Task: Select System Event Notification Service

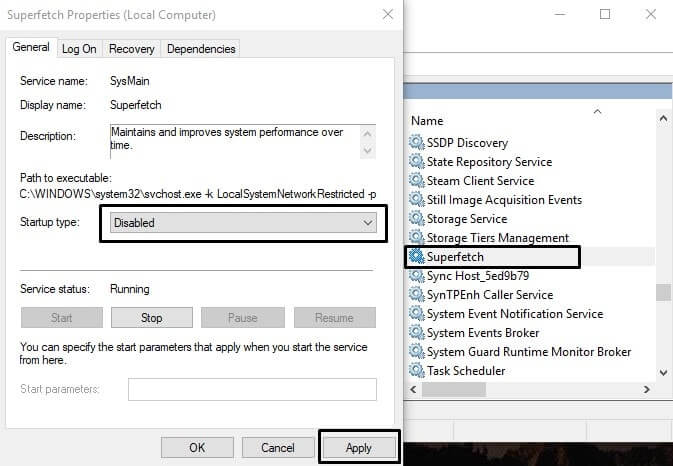Action: (515, 314)
